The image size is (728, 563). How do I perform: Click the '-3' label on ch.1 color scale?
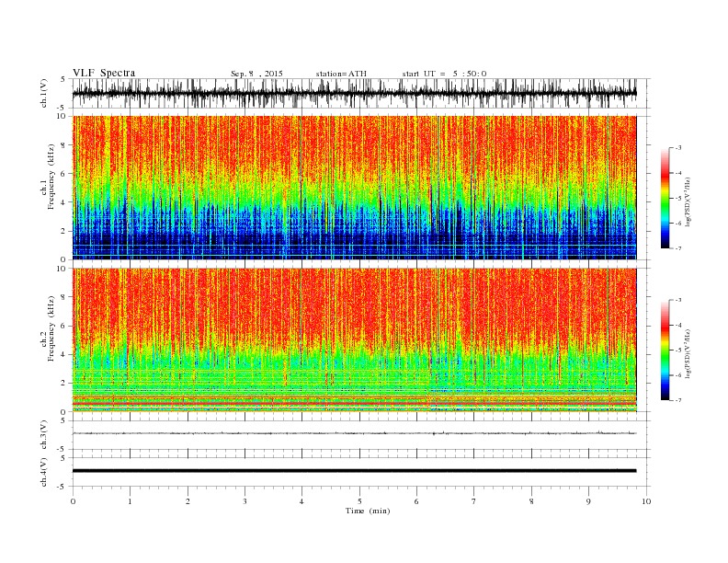677,148
